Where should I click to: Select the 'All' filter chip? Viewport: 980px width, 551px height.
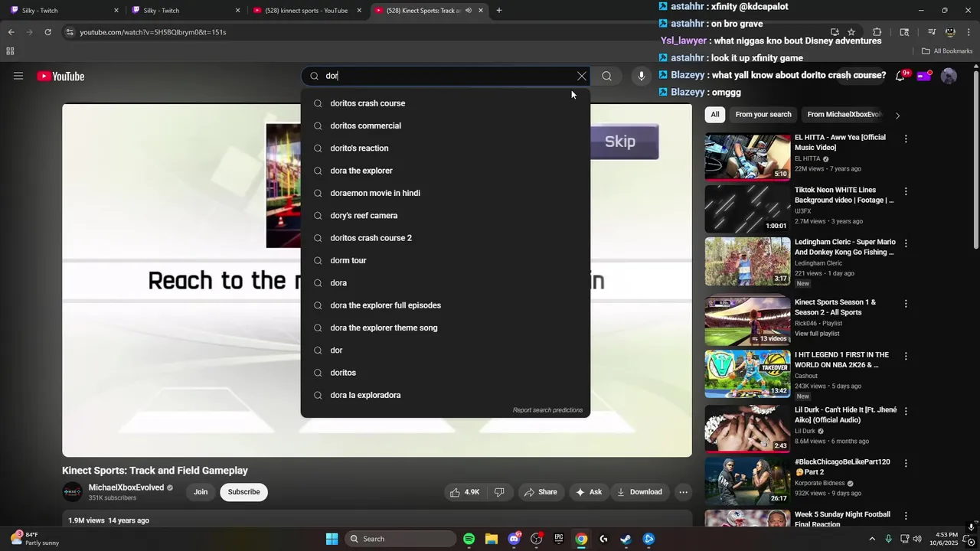[714, 115]
